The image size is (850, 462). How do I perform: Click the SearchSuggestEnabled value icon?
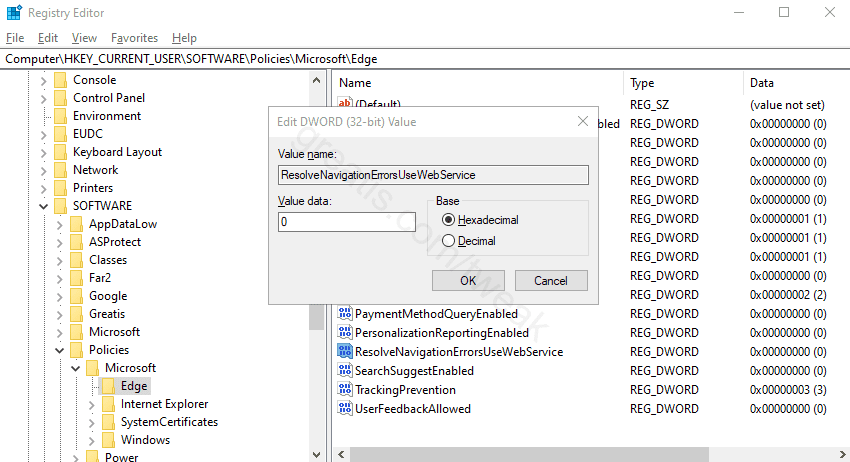click(x=345, y=371)
